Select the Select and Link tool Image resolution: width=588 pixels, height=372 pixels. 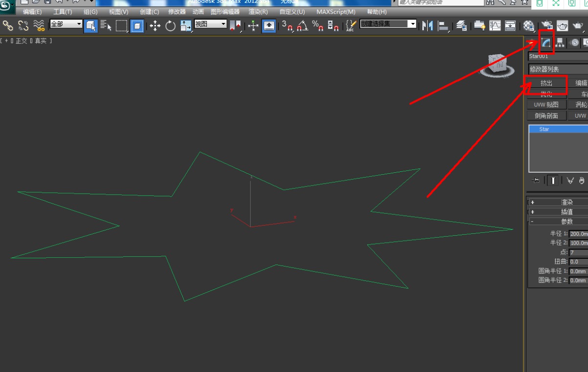8,25
